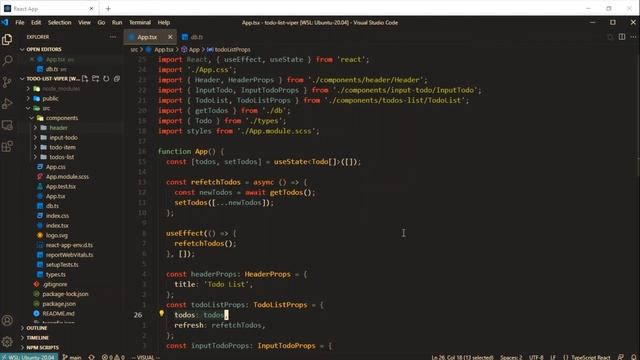The height and width of the screenshot is (360, 640).
Task: Open App.test.tsx in file tree
Action: pyautogui.click(x=61, y=187)
